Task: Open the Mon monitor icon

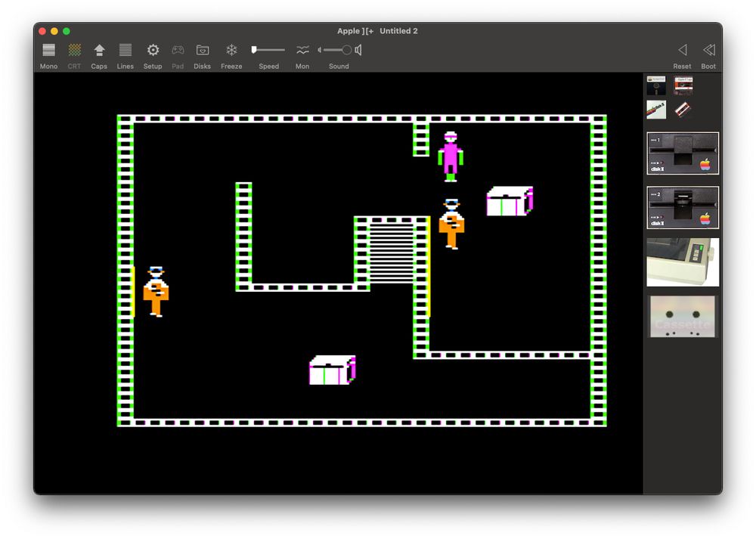Action: coord(302,50)
